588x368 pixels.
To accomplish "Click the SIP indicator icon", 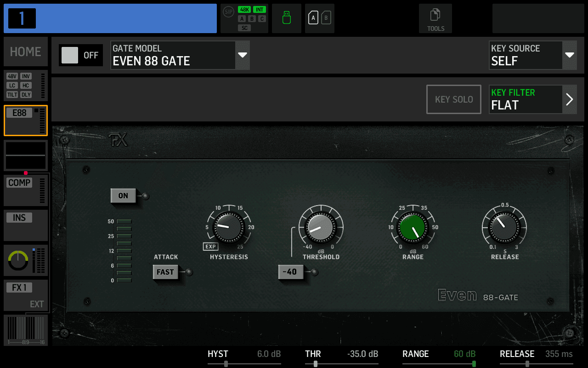I will 228,12.
